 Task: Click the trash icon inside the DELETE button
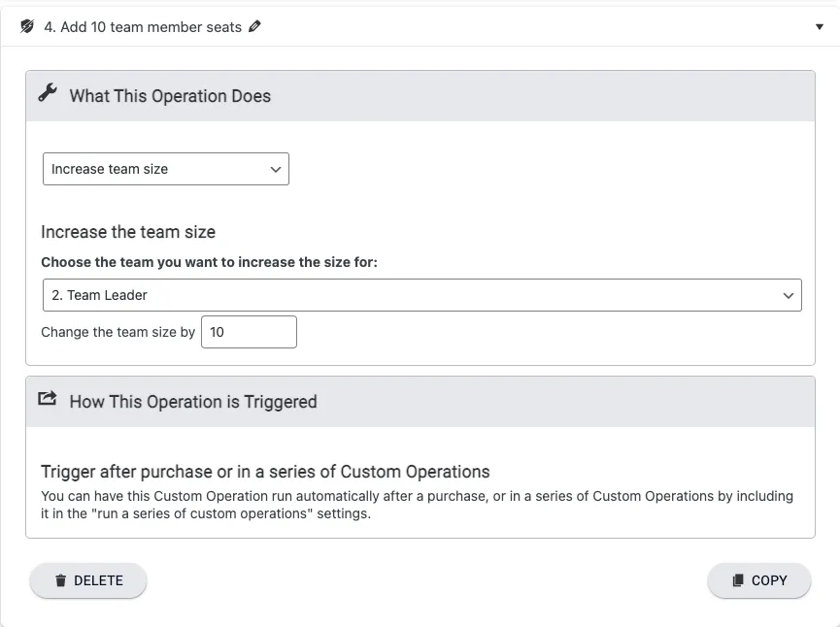click(59, 580)
